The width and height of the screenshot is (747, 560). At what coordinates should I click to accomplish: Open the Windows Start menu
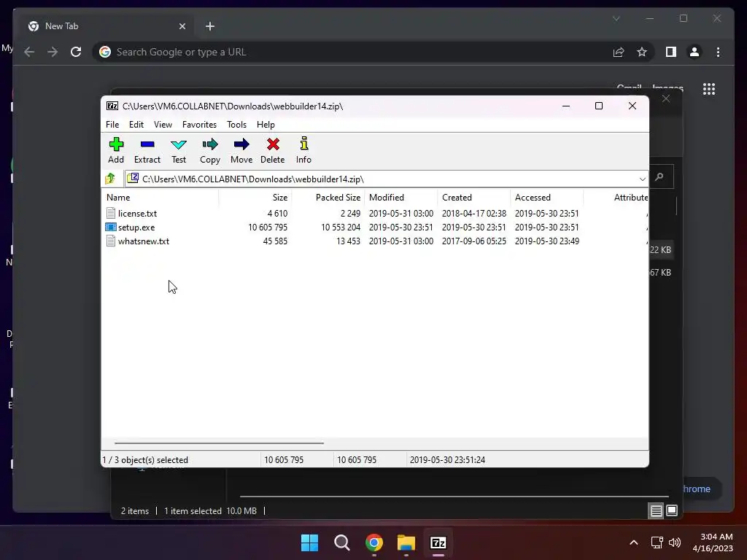309,542
